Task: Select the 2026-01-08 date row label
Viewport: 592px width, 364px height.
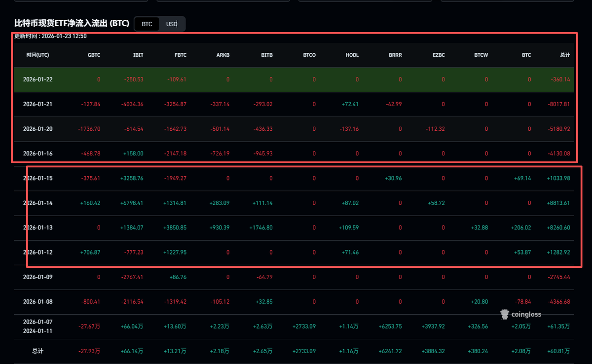Action: pos(37,301)
